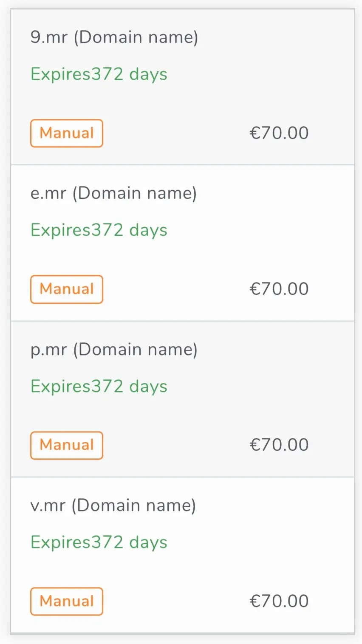Click the expiry text under 9.mr
This screenshot has height=644, width=362.
pyautogui.click(x=99, y=74)
